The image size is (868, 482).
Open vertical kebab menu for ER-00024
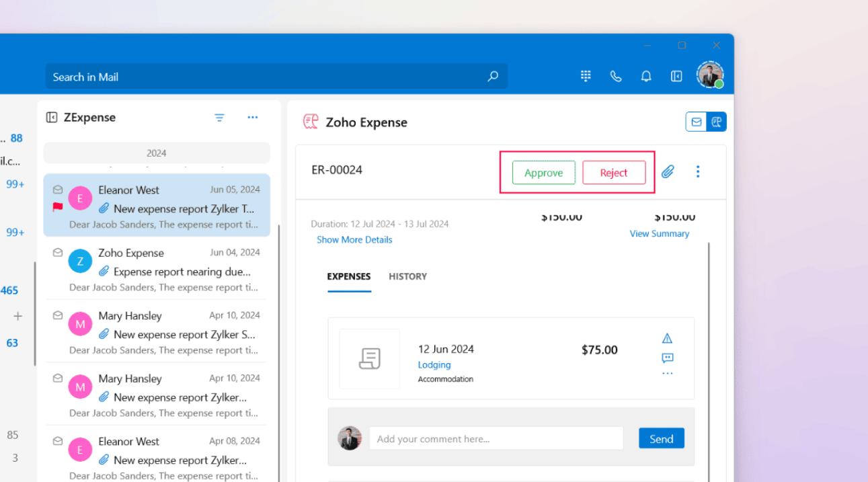(x=698, y=171)
